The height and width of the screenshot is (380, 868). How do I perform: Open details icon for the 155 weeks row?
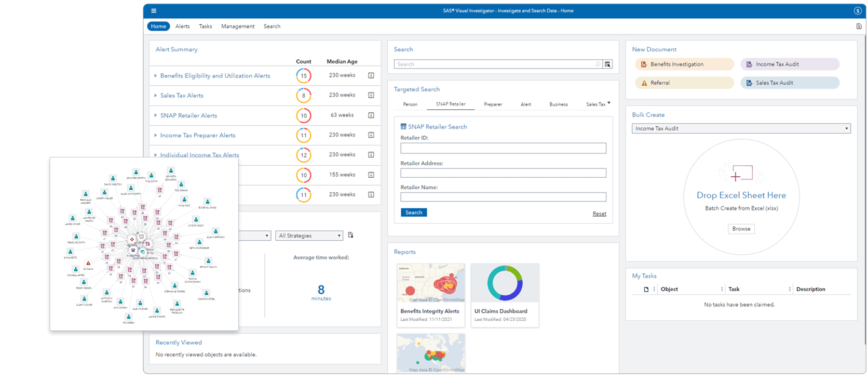coord(371,175)
